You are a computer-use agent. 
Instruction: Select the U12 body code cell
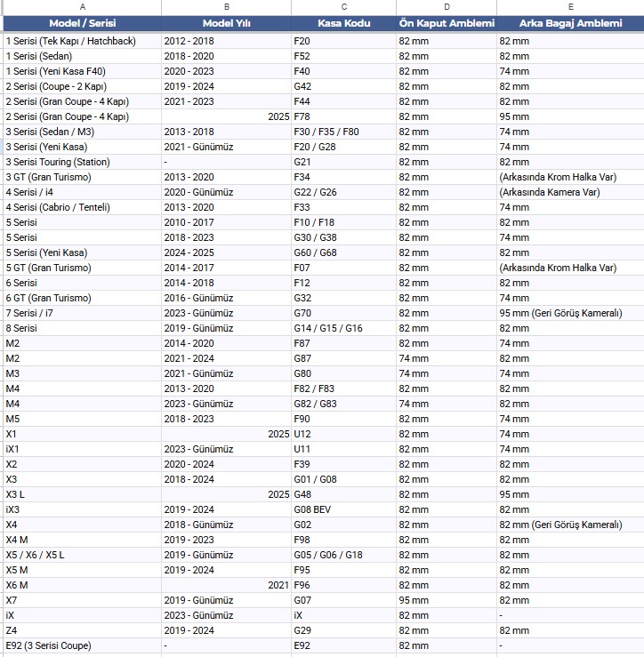click(344, 434)
